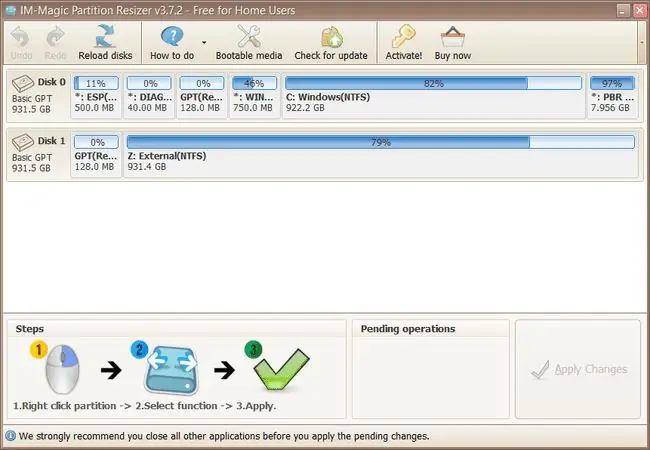
Task: Expand the toolbar overflow arrow at right edge
Action: pos(643,42)
